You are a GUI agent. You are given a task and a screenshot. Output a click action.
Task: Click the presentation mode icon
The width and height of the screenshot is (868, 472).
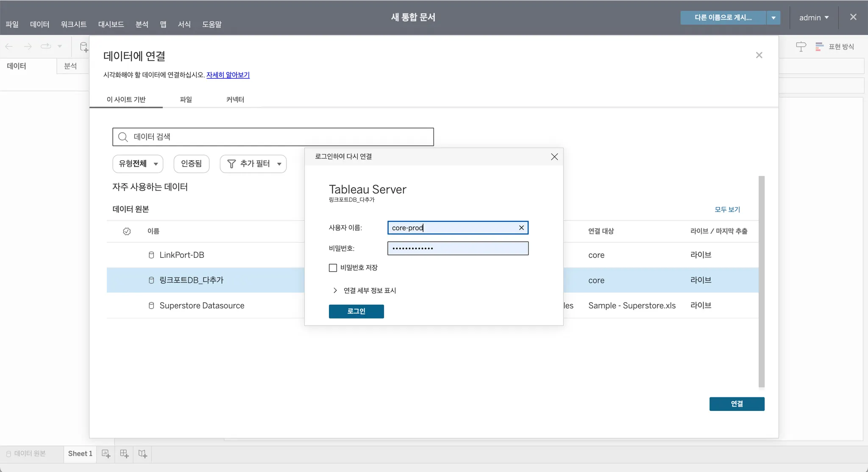coord(801,47)
